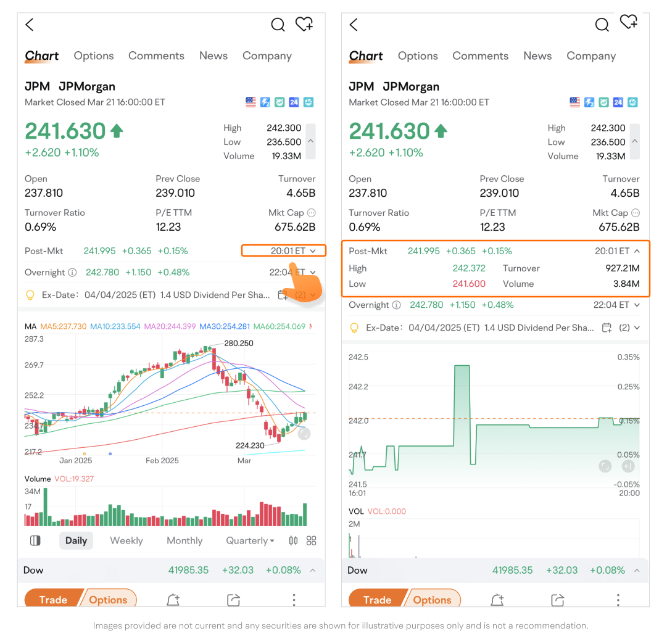Add JPM to watchlist in right panel
The image size is (667, 644).
click(629, 23)
